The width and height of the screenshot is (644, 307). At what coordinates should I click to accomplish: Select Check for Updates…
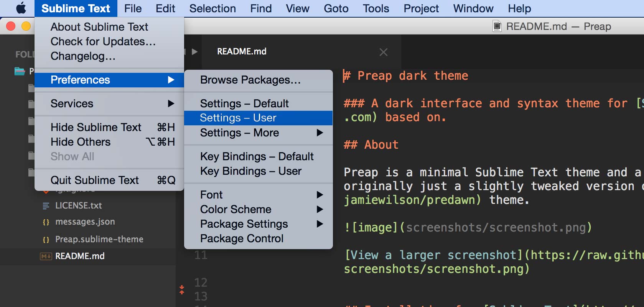click(x=109, y=41)
